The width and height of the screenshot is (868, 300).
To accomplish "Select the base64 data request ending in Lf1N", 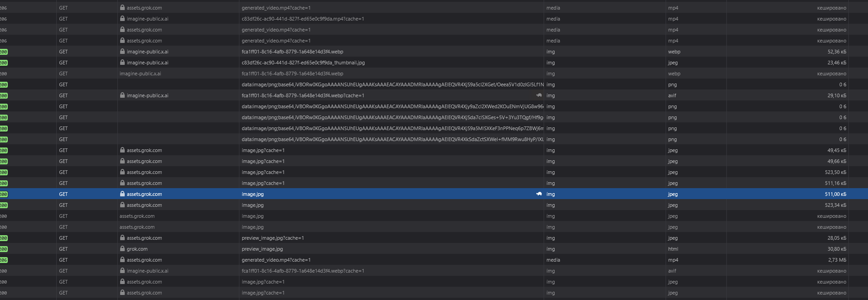I will point(392,84).
